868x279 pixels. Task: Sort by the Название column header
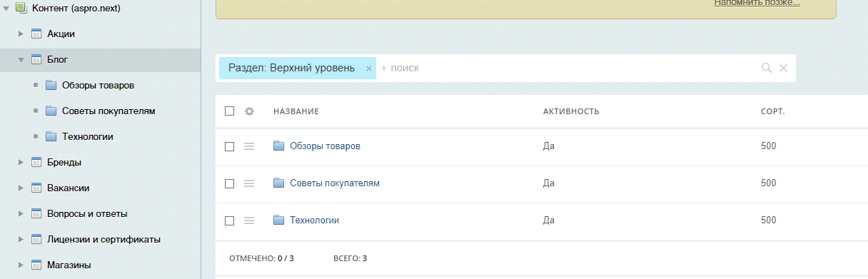296,111
